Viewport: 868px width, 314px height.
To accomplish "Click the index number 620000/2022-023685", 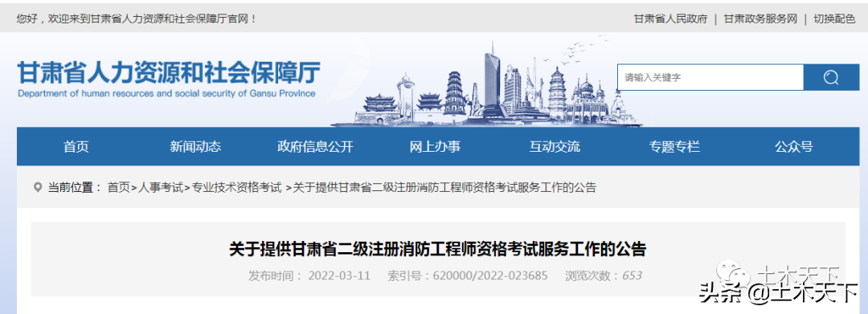I will tap(490, 275).
